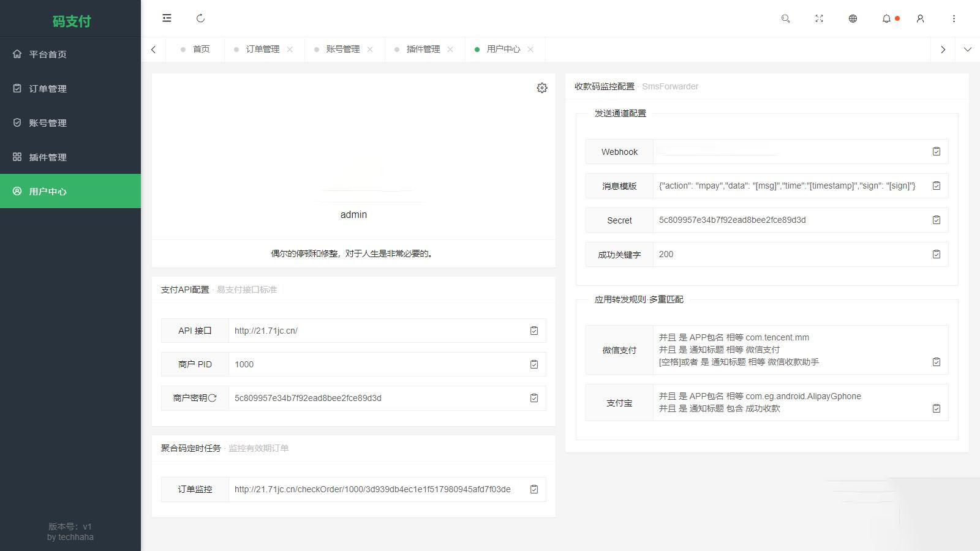Expand the tab list dropdown chevron
This screenshot has height=551, width=980.
(967, 50)
